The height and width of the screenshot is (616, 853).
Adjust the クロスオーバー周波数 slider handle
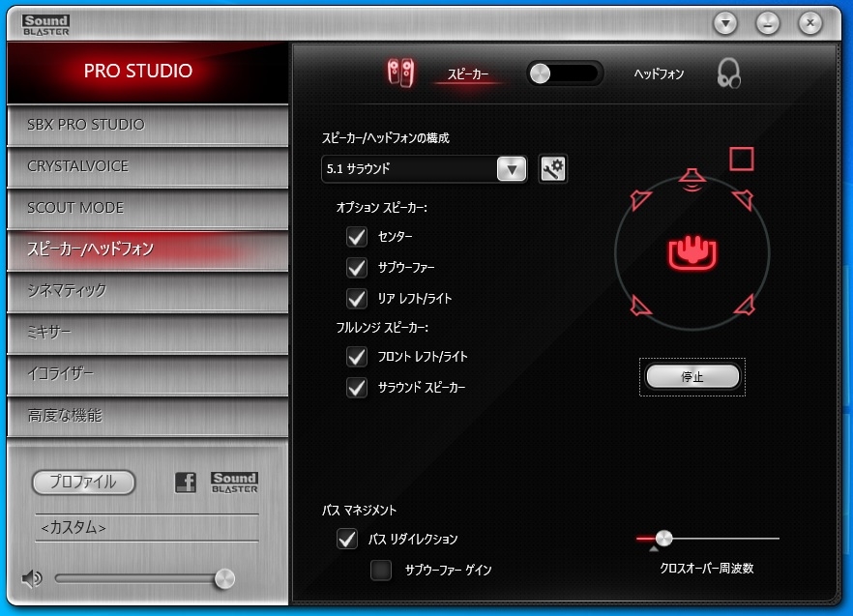[x=663, y=539]
